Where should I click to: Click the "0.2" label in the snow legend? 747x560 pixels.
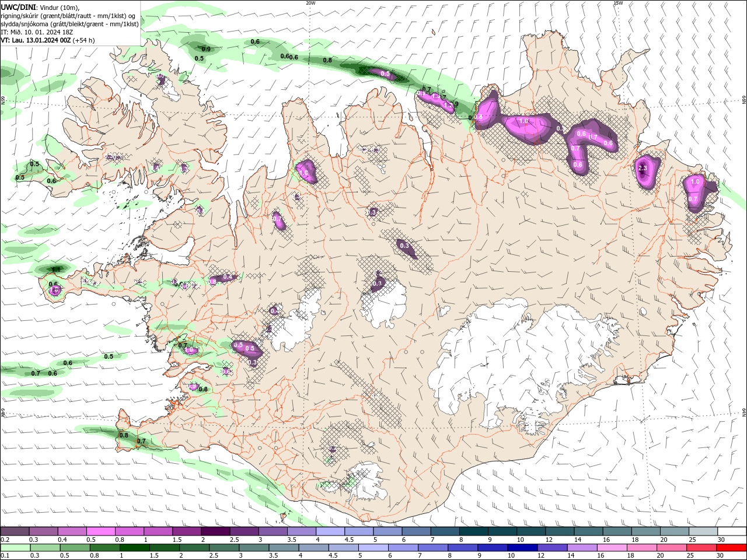pyautogui.click(x=4, y=540)
